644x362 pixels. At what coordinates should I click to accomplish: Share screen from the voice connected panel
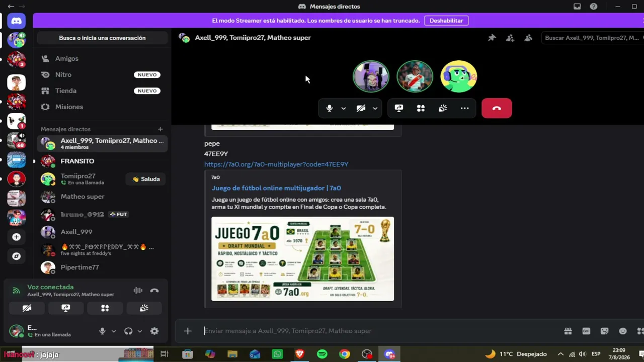66,308
